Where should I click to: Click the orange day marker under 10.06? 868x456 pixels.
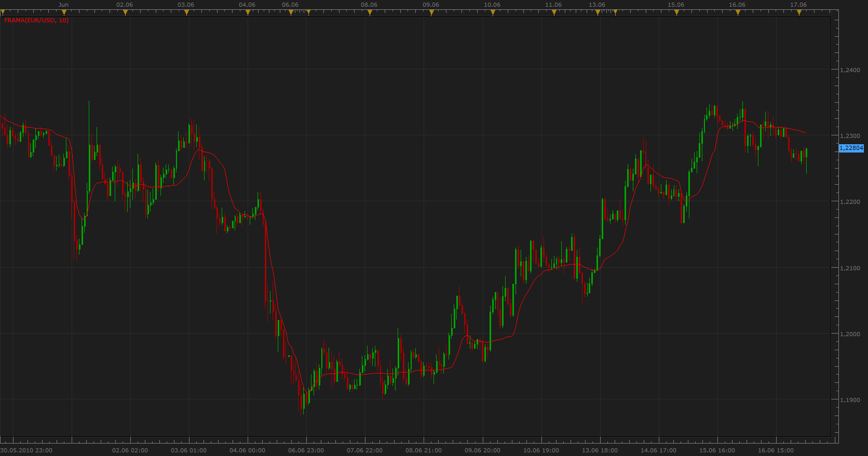tap(493, 13)
